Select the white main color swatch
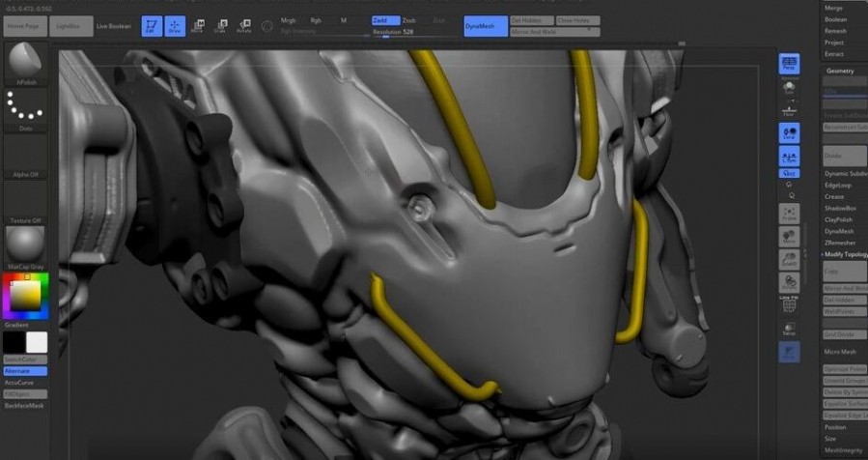This screenshot has height=460, width=868. coord(37,342)
